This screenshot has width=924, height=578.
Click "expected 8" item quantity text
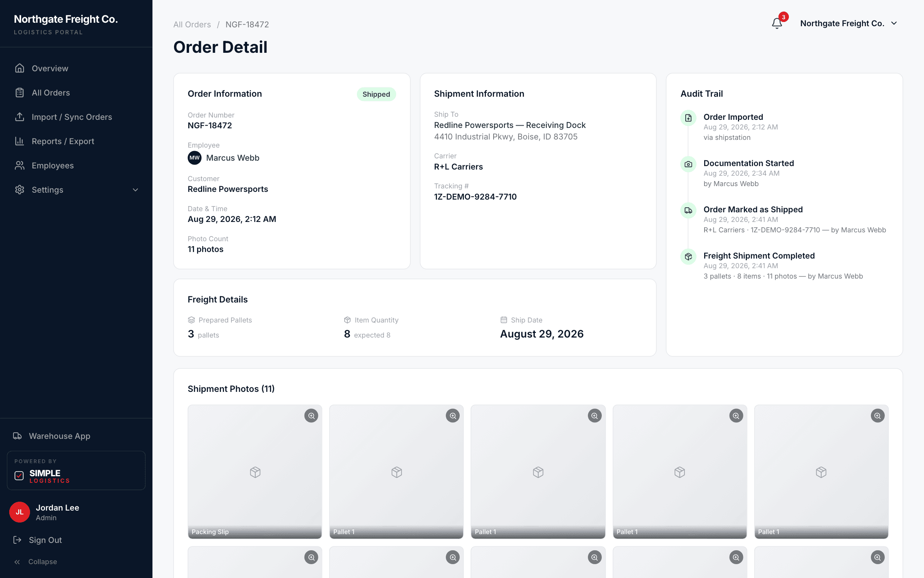(372, 335)
